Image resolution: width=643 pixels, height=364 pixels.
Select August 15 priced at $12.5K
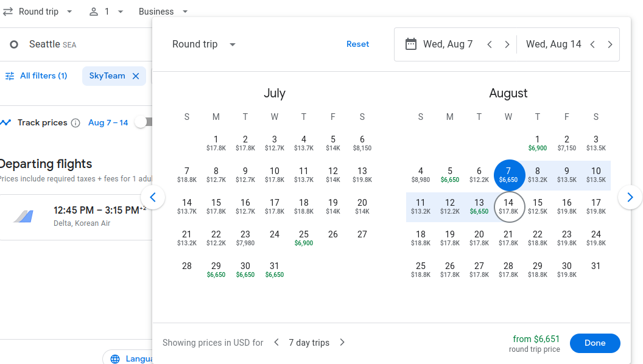[537, 206]
